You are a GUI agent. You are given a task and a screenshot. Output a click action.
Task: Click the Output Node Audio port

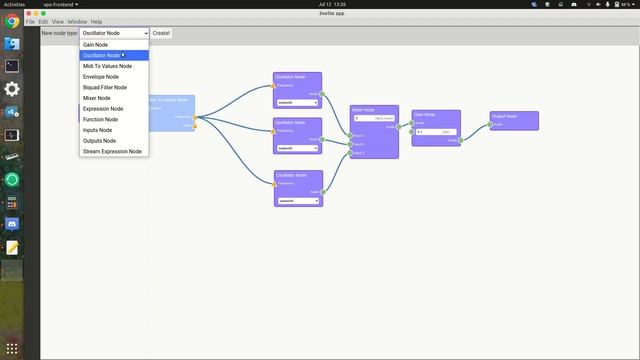[490, 124]
